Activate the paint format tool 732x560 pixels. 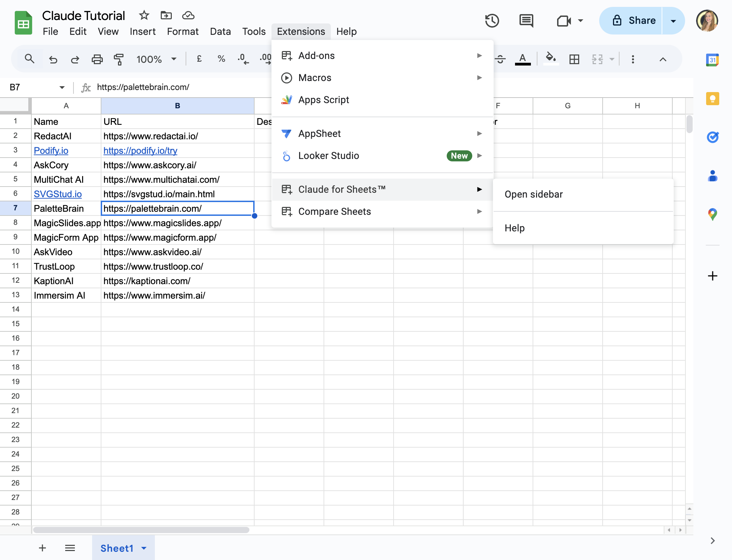click(x=119, y=59)
